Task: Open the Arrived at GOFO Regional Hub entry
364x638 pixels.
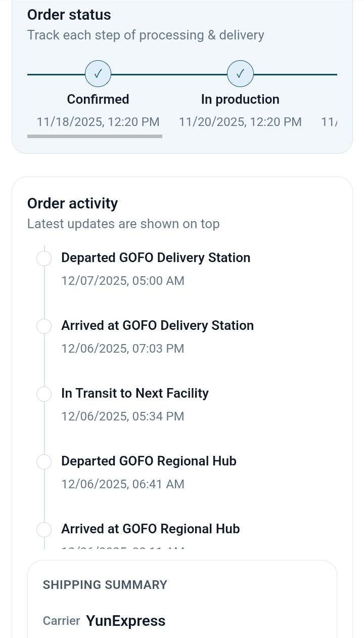Action: pos(150,529)
